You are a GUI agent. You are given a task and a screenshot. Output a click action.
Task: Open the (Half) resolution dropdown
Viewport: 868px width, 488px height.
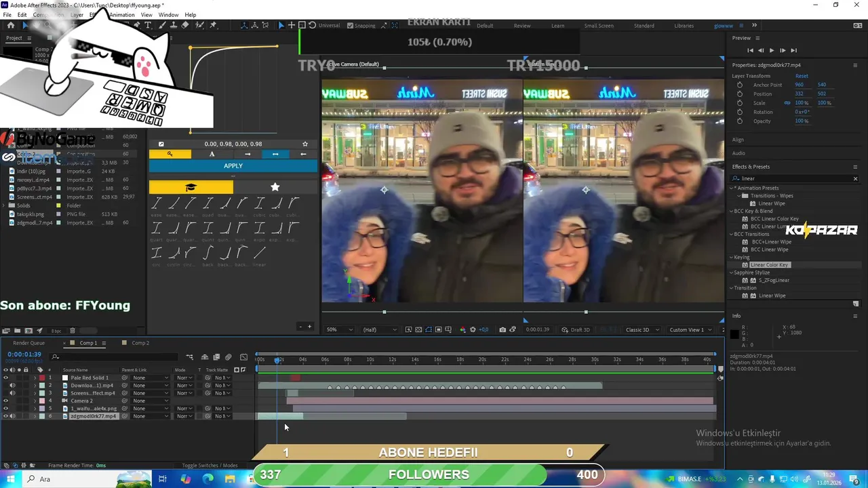coord(380,329)
